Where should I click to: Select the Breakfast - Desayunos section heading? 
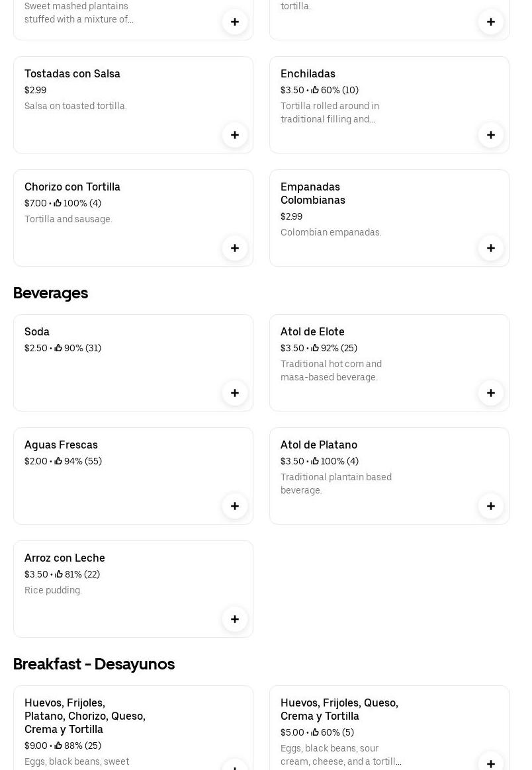pyautogui.click(x=94, y=663)
